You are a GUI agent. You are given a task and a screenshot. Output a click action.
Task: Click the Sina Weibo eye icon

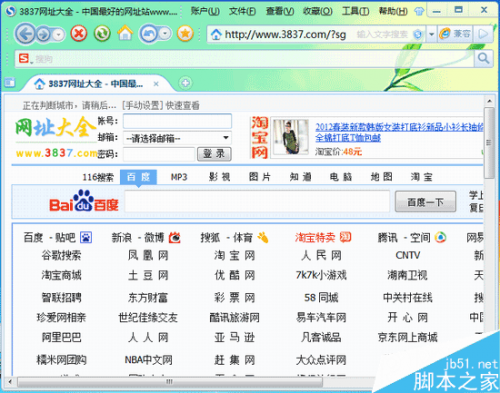[x=175, y=237]
